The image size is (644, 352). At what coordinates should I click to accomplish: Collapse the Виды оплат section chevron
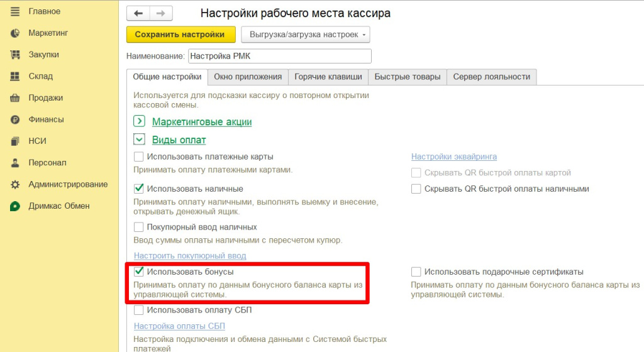[139, 140]
